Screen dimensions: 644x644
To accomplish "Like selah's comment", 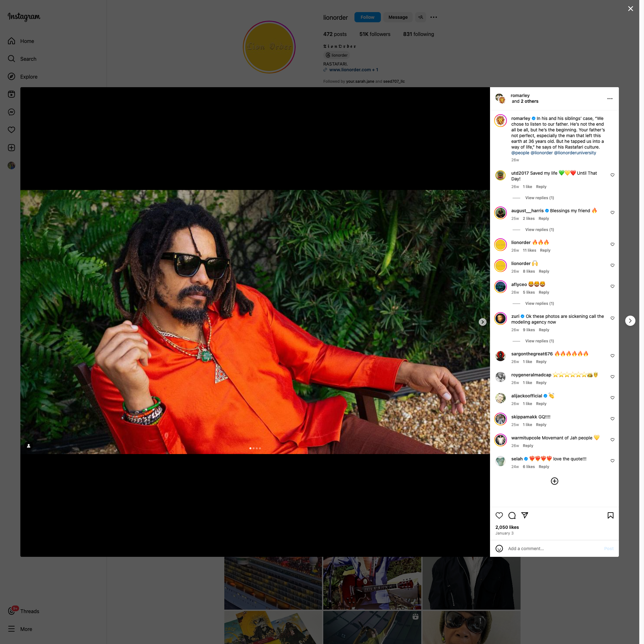I will pos(612,461).
